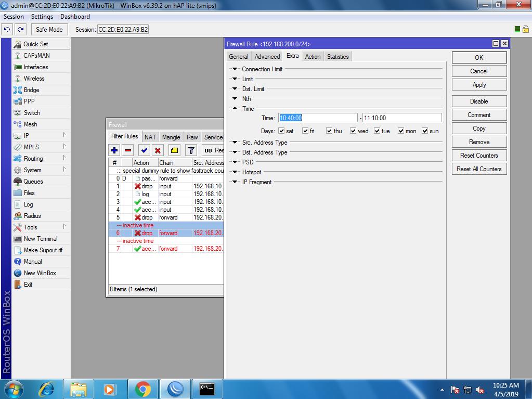Screen dimensions: 532x399
Task: Expand the Dst. Limit section
Action: (235, 88)
